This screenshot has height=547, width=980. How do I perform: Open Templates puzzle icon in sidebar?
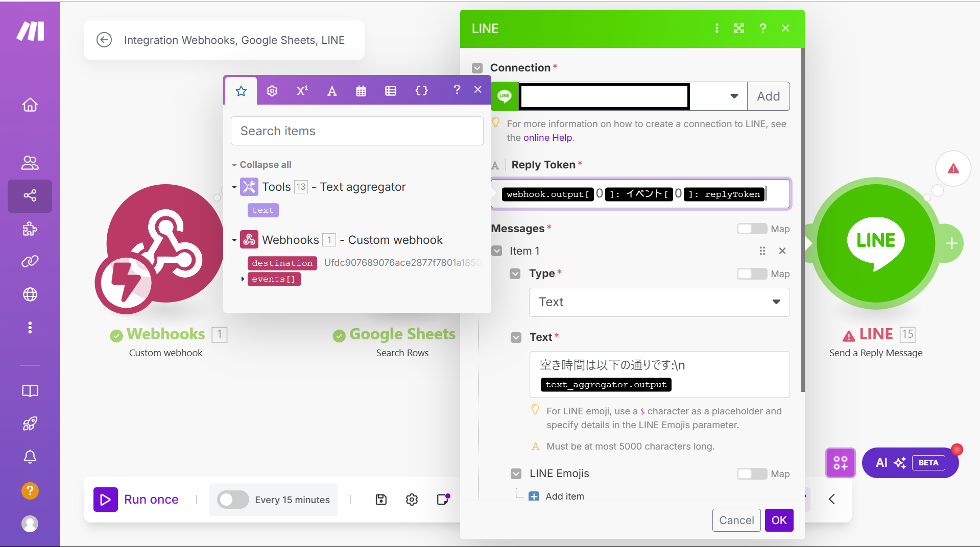pos(30,229)
